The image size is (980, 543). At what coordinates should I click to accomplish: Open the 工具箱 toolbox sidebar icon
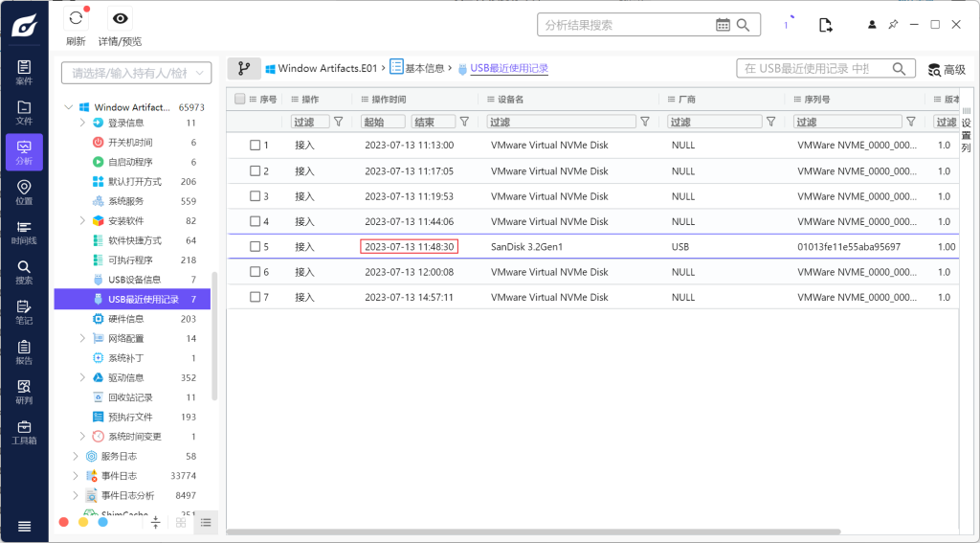(24, 432)
